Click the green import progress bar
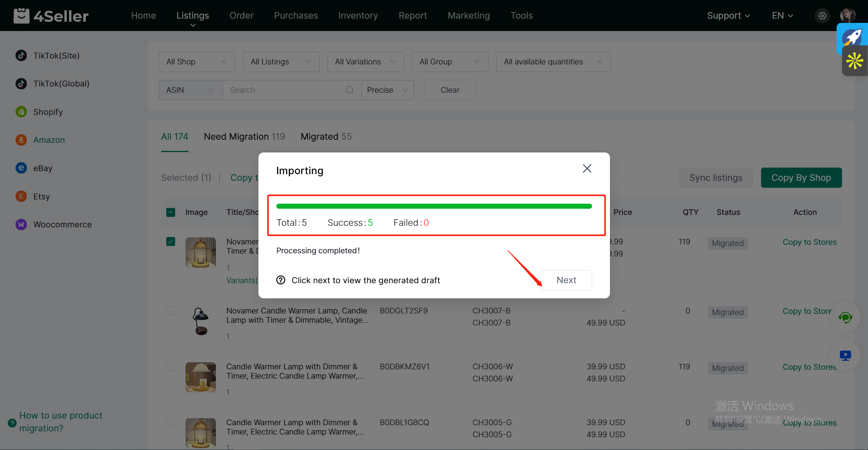868x450 pixels. [x=434, y=206]
